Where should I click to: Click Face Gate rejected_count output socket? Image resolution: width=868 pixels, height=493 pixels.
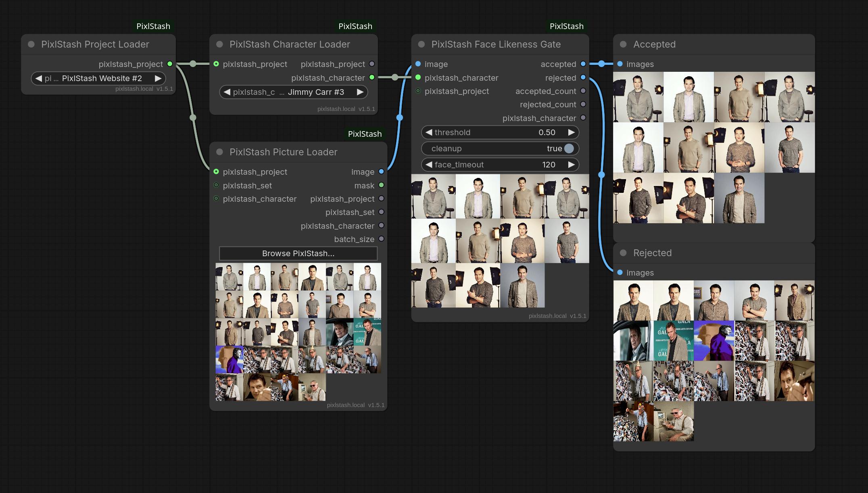583,104
